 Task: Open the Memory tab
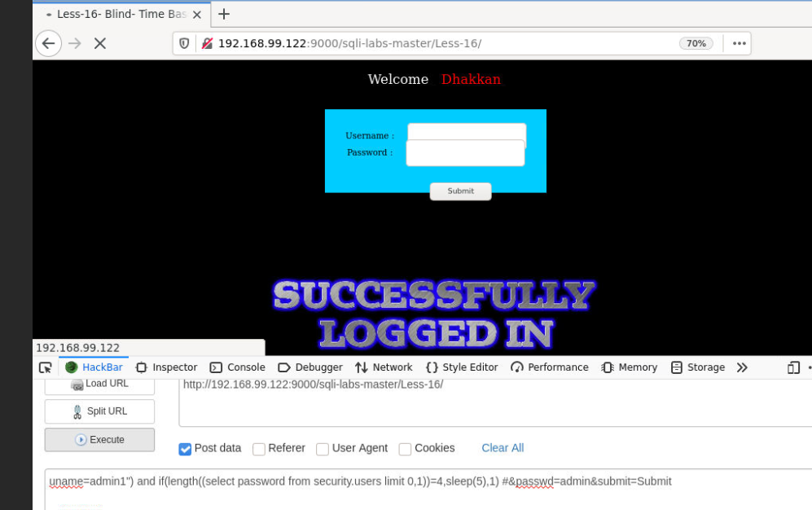tap(630, 367)
